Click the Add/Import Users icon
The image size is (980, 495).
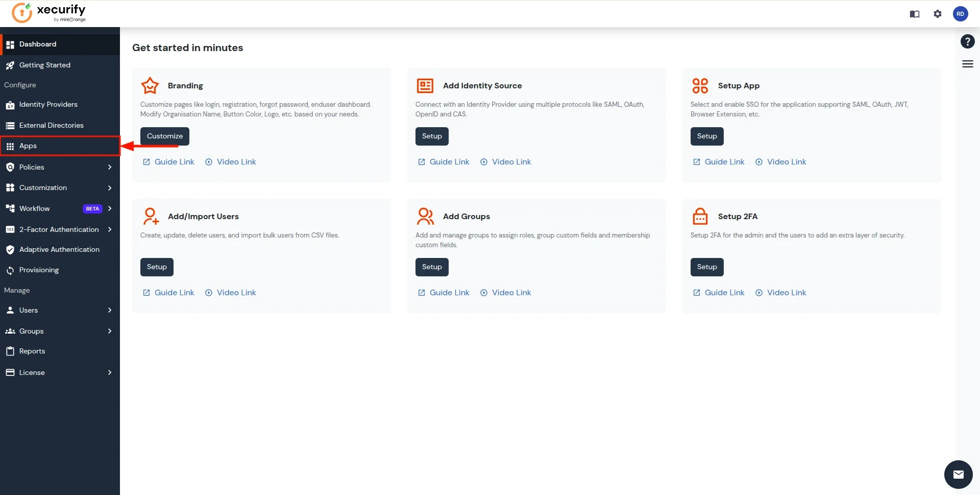pyautogui.click(x=150, y=216)
